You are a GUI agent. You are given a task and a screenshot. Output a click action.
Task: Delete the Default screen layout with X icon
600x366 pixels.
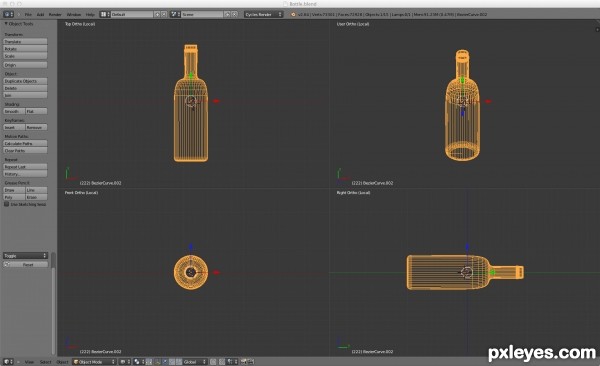164,14
